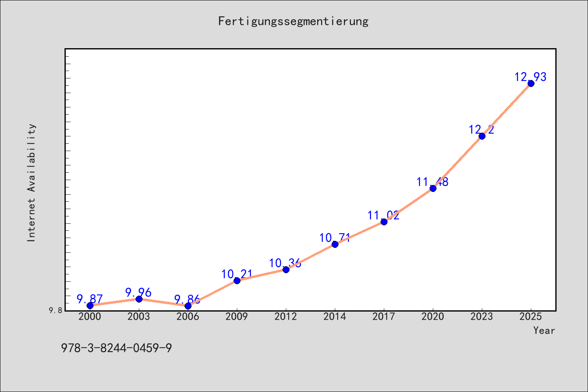Viewport: 588px width, 392px height.
Task: Select the data point labeled 9.86
Action: 188,306
